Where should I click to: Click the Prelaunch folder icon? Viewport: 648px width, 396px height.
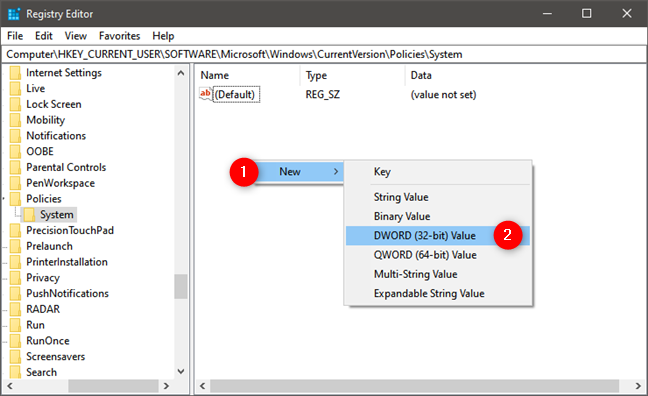click(15, 246)
